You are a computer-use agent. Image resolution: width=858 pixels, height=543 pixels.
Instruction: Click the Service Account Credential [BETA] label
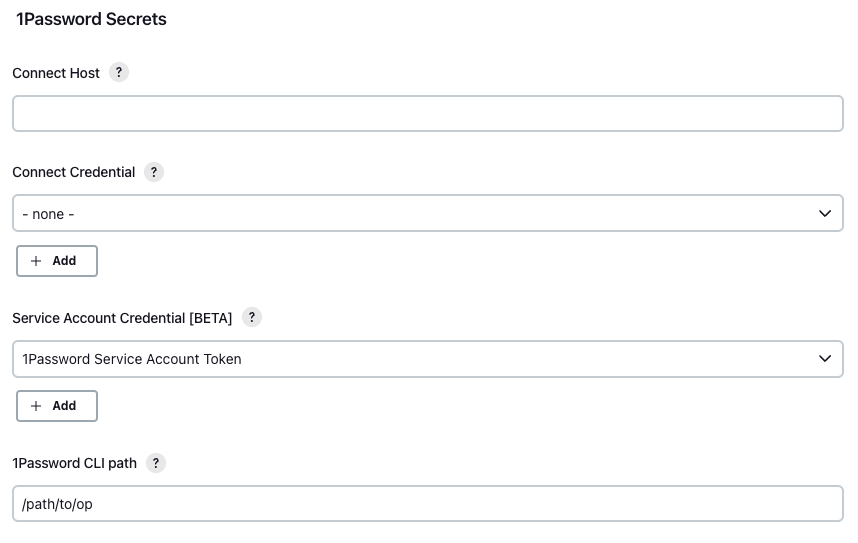(x=122, y=318)
